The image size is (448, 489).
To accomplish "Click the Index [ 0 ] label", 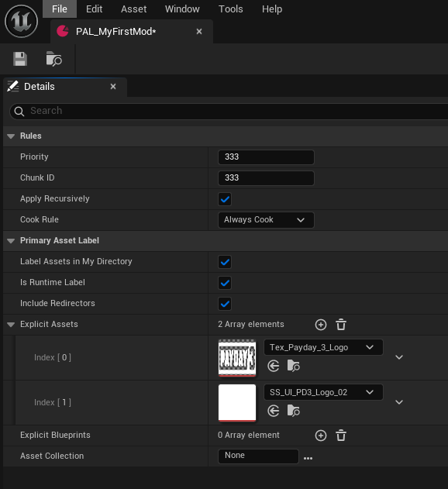I will tap(53, 357).
